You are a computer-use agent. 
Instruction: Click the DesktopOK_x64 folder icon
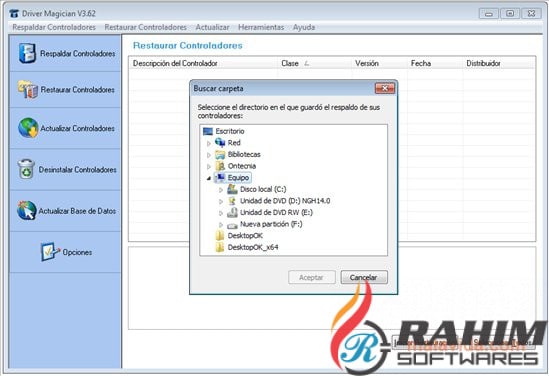tap(220, 247)
